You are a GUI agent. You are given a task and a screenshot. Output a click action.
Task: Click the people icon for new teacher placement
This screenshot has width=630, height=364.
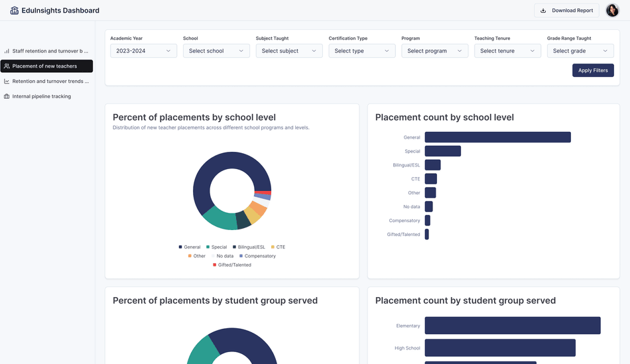(x=7, y=66)
